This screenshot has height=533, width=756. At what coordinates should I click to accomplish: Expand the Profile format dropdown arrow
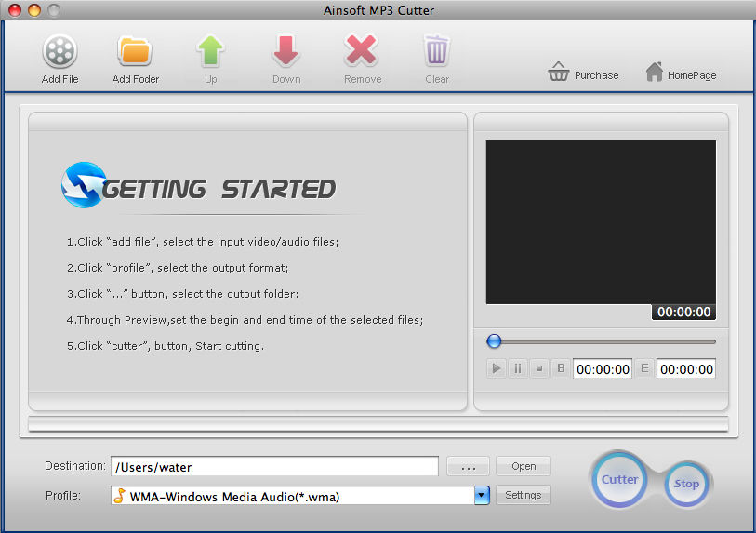[482, 496]
